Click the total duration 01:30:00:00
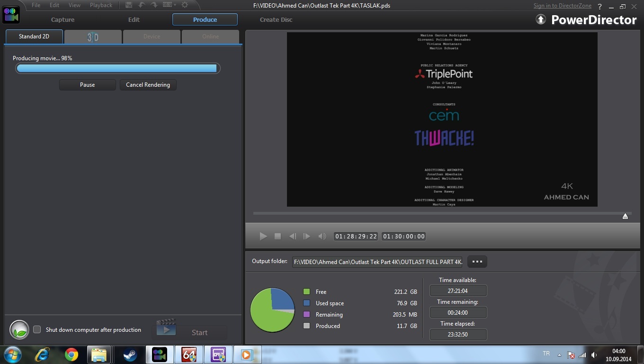The image size is (644, 364). (x=404, y=236)
